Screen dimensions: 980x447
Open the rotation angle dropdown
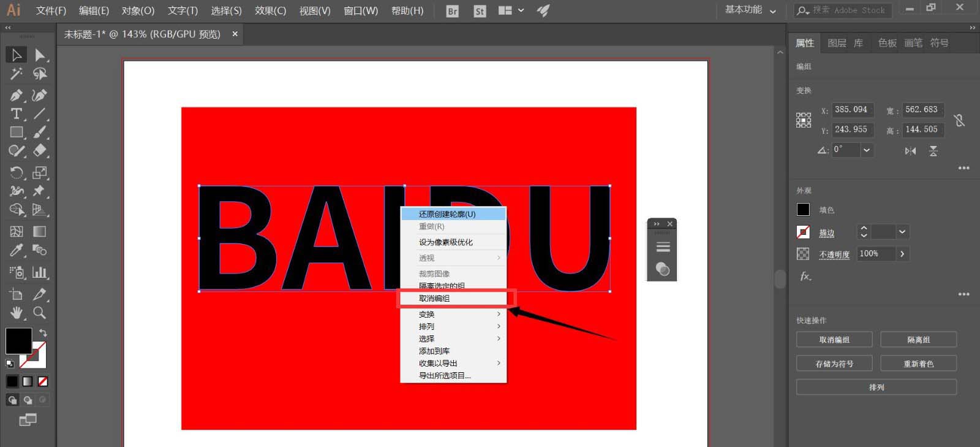(x=866, y=150)
